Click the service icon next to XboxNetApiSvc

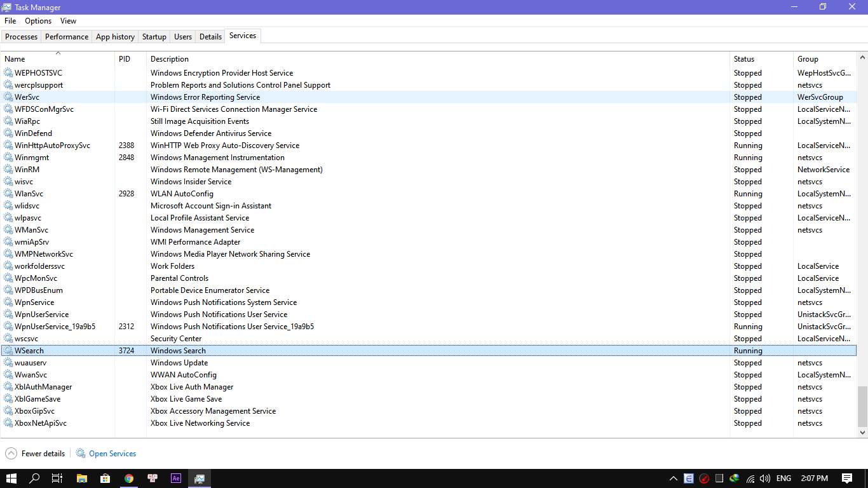coord(8,423)
